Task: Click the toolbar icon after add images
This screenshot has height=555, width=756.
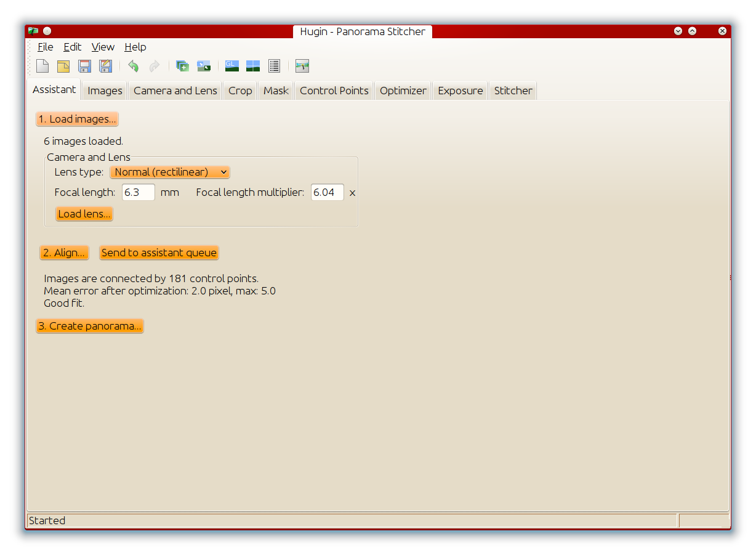Action: click(203, 66)
